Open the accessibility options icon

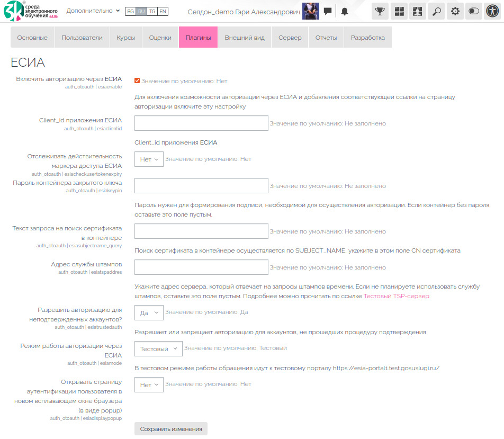(493, 11)
